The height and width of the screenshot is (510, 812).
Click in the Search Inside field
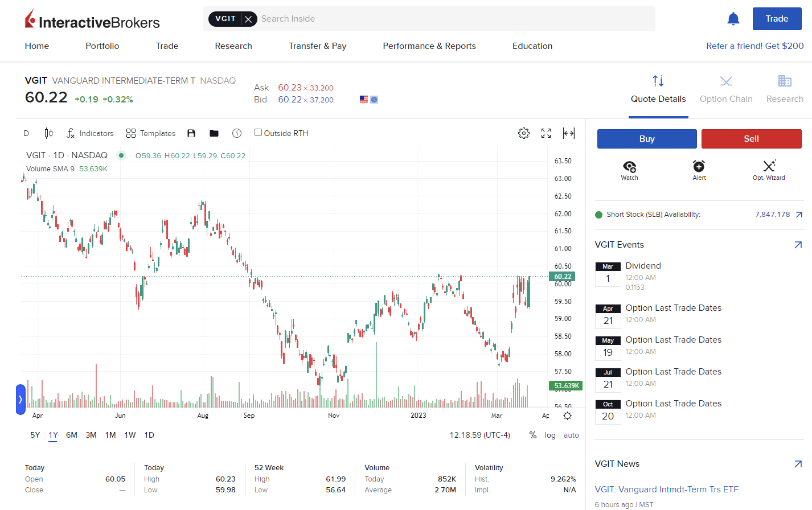coord(456,19)
